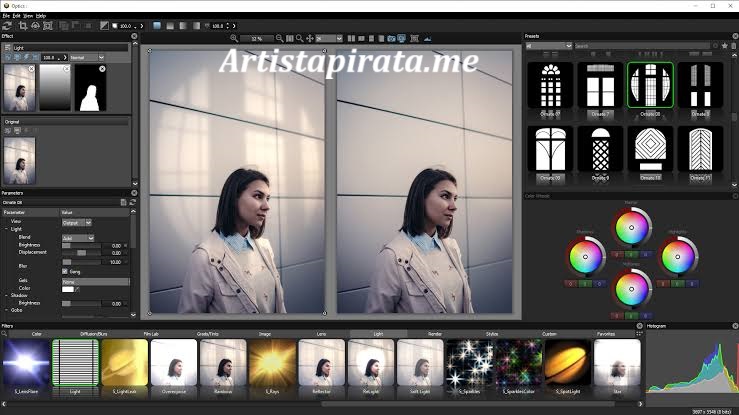This screenshot has height=415, width=739.
Task: Select the S_Sparkles filter thumbnail
Action: [x=469, y=363]
